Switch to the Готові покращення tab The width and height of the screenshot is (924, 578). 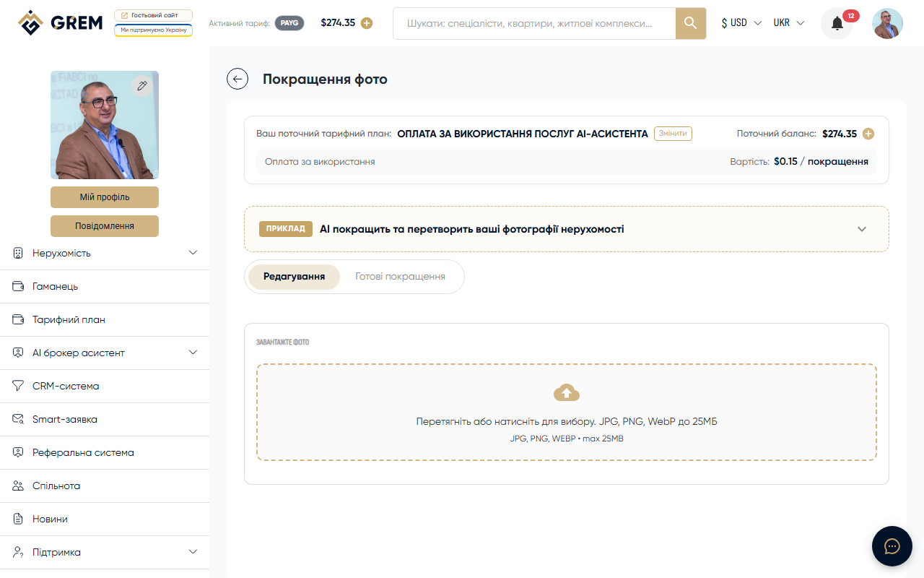pos(401,276)
